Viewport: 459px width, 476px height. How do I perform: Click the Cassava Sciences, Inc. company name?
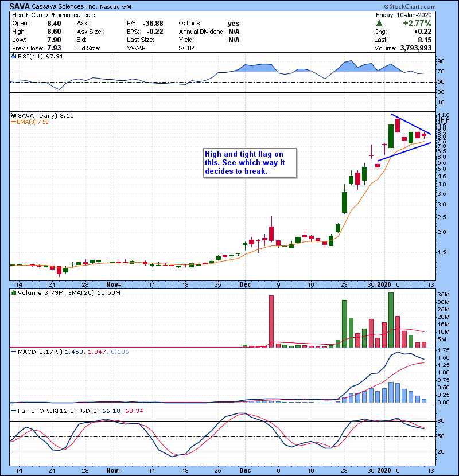coord(63,6)
